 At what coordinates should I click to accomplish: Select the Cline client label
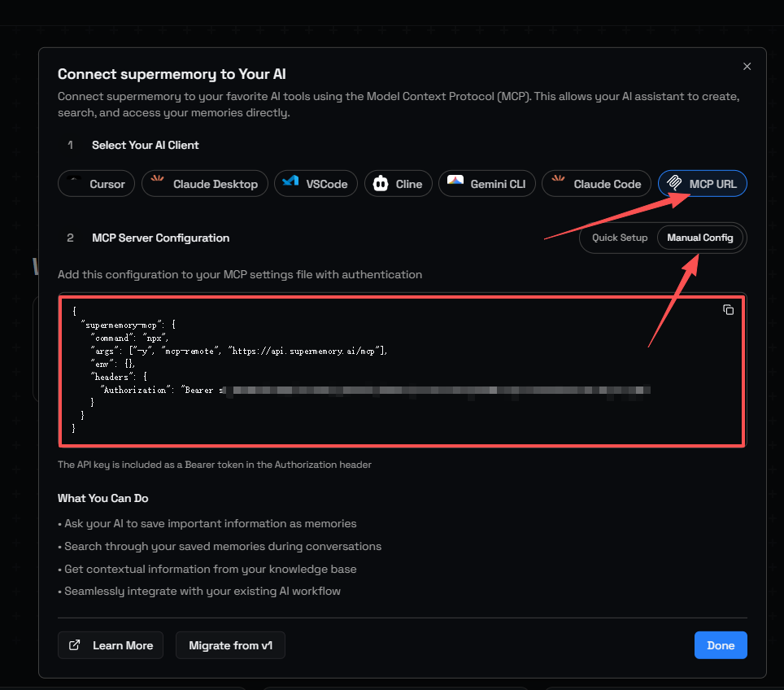[409, 184]
